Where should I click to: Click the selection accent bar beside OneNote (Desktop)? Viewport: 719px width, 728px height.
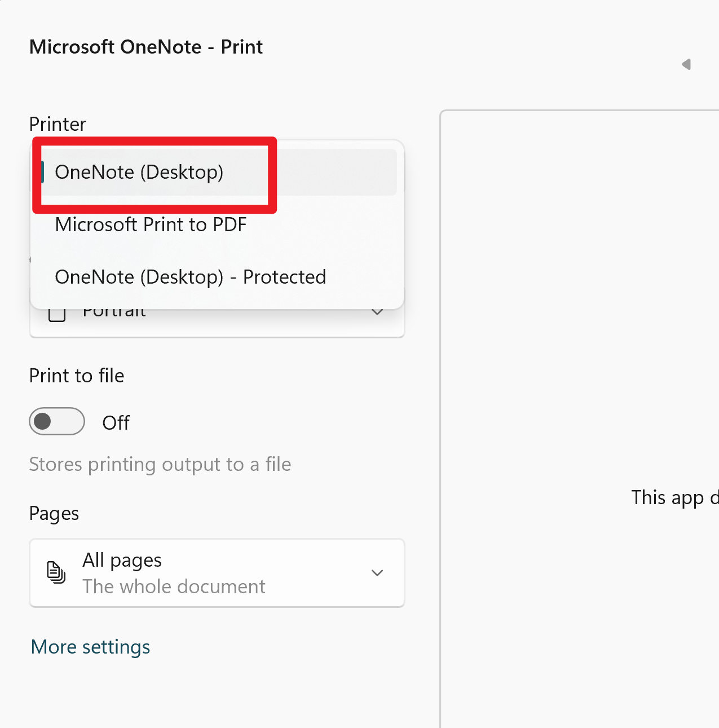tap(42, 172)
